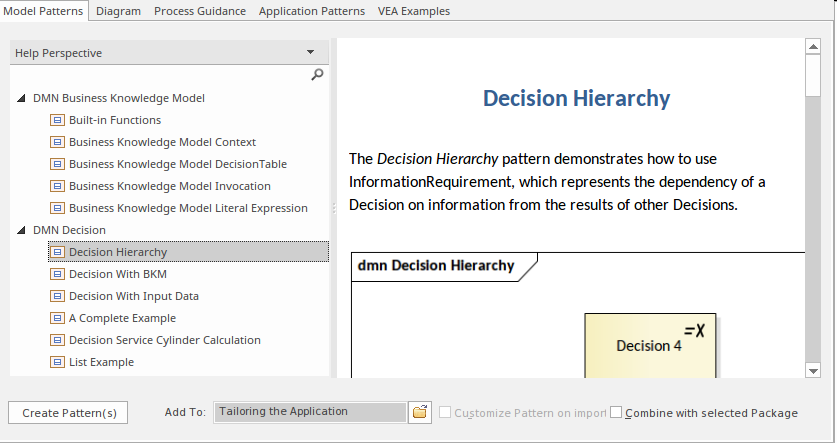Open the Add To folder browse icon
The width and height of the screenshot is (837, 443).
420,412
